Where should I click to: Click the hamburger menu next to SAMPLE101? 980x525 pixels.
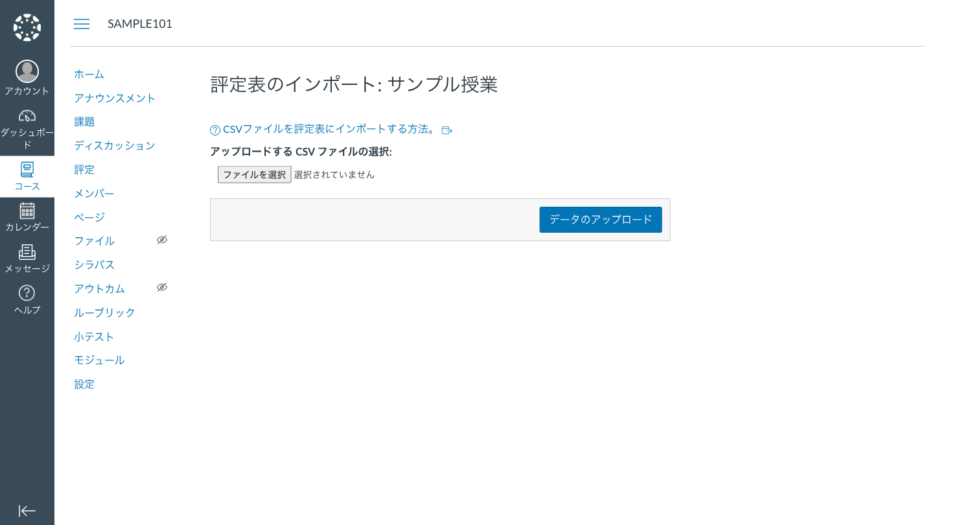pos(82,24)
